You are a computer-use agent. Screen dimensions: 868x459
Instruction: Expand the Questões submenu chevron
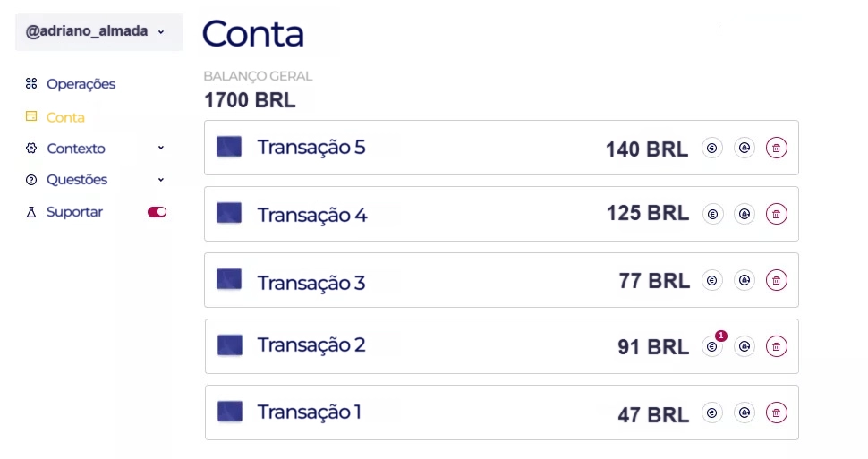[161, 179]
